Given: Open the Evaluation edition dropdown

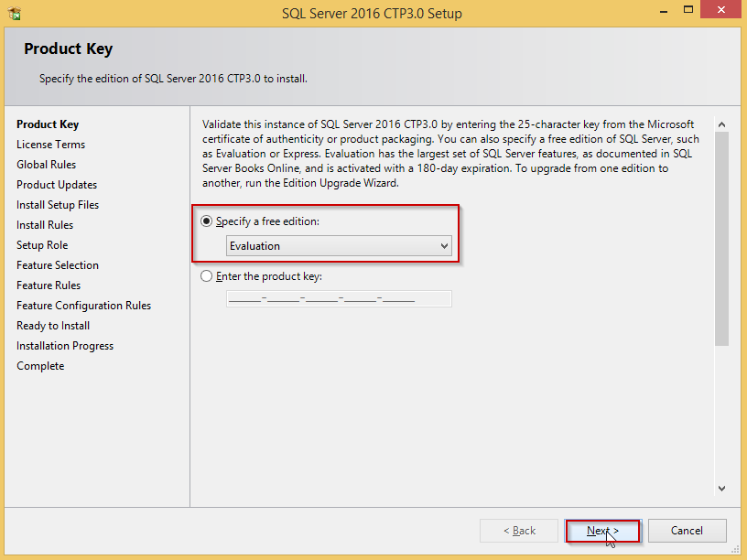Looking at the screenshot, I should [339, 246].
